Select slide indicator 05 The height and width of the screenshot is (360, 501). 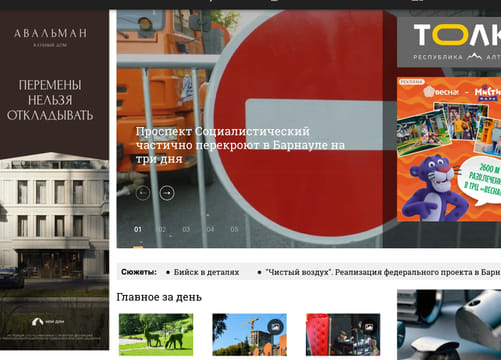pos(234,229)
